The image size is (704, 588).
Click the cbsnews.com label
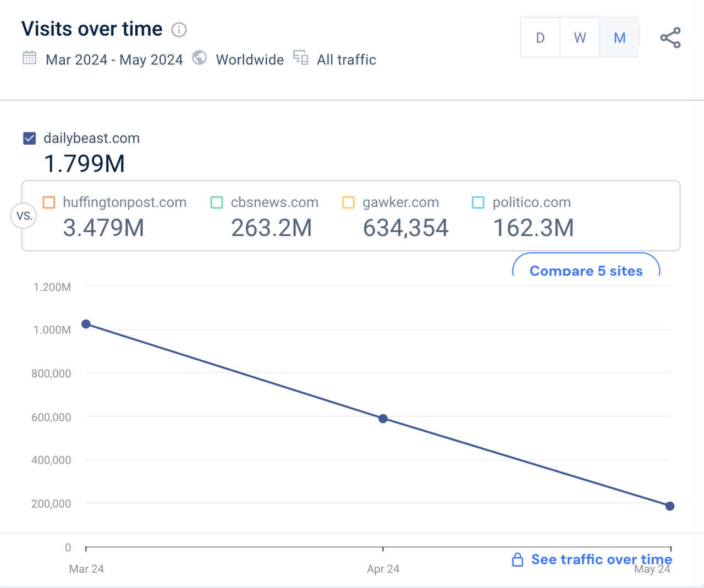coord(274,202)
